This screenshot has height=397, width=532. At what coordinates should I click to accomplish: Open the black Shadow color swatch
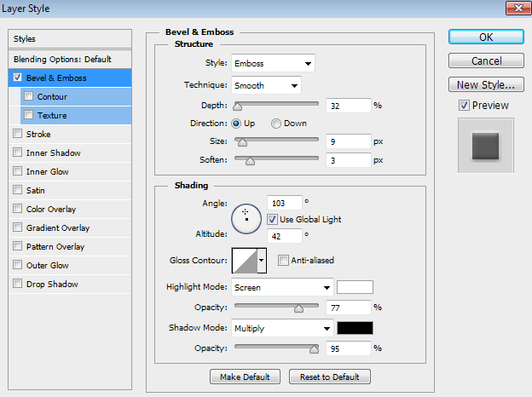[x=355, y=328]
